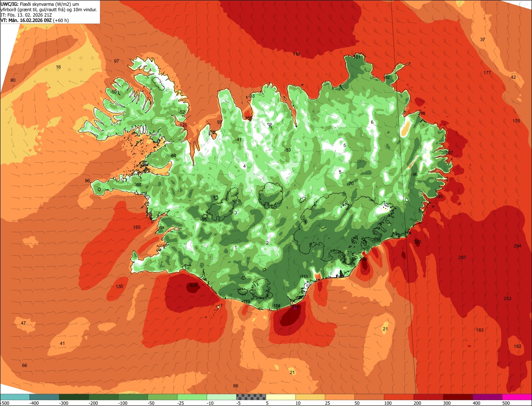Click the map value '182' near the southeast corner

[517, 346]
